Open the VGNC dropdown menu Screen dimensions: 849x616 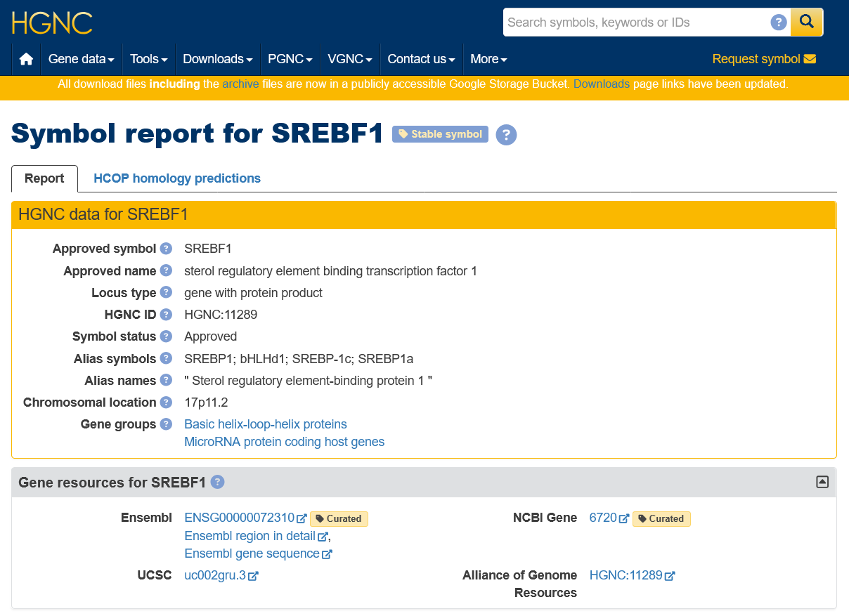(350, 59)
